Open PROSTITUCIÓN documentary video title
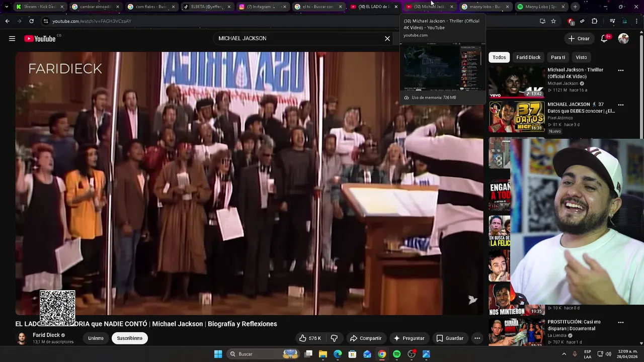The image size is (644, 362). 574,325
